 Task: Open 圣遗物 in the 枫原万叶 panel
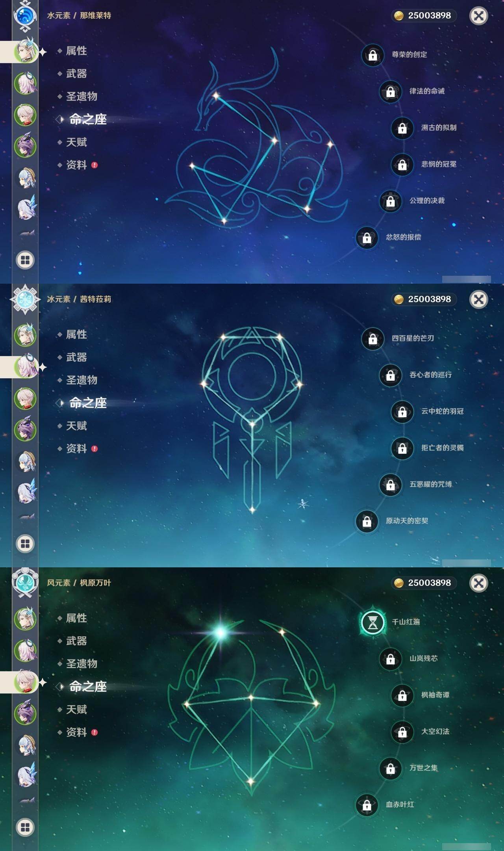coord(82,664)
